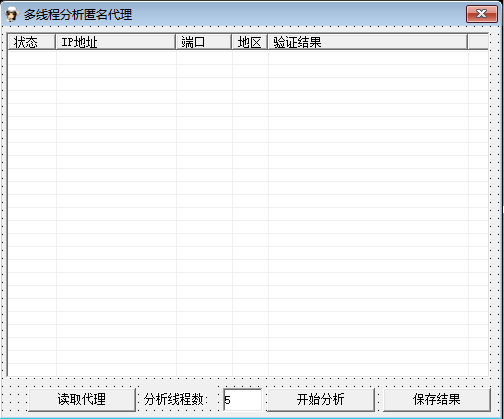Click the 地区 column header
Image resolution: width=504 pixels, height=419 pixels.
250,42
